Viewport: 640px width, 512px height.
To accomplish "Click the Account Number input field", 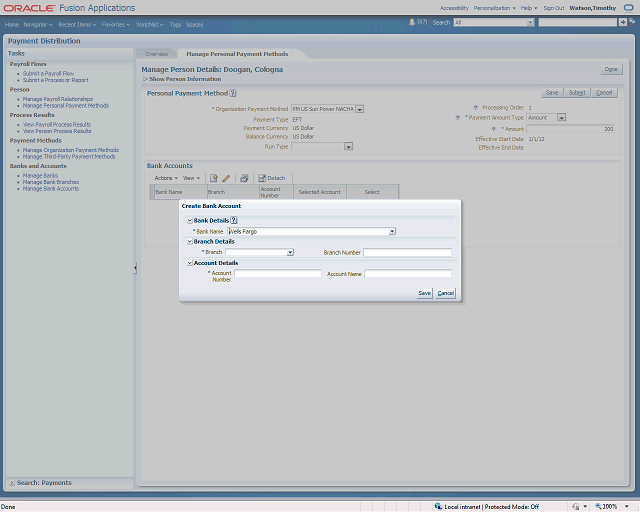I will coord(278,274).
